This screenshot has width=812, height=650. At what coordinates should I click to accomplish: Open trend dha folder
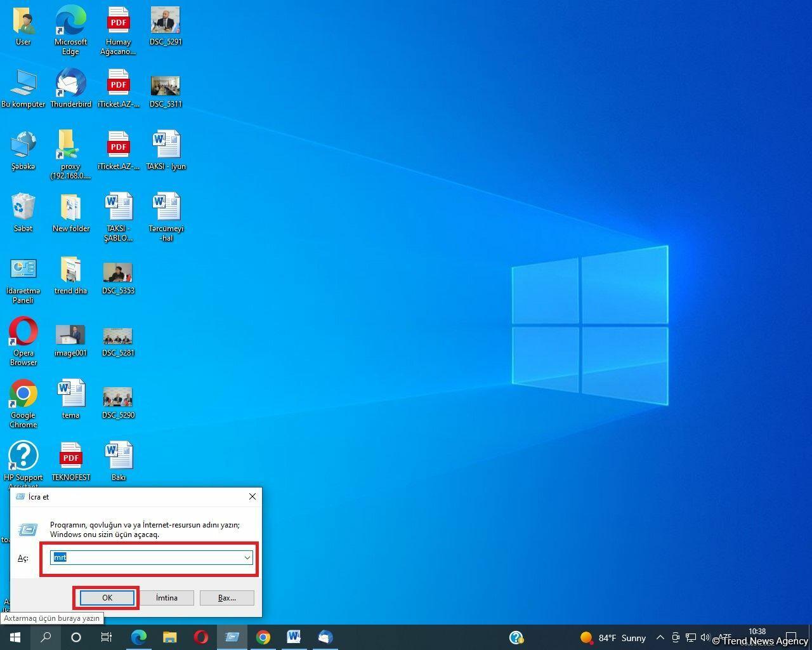tap(70, 275)
